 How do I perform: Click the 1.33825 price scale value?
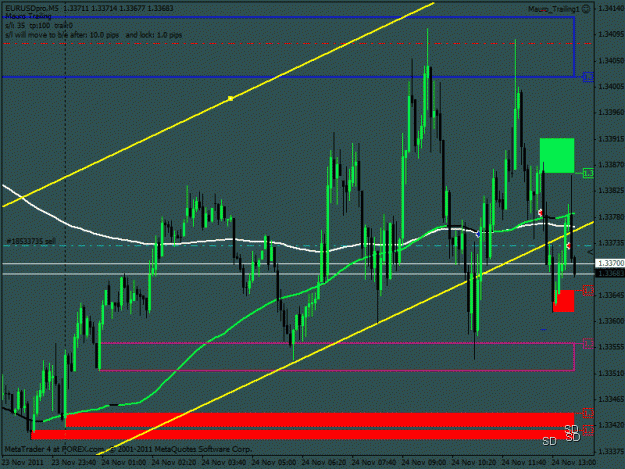(611, 190)
